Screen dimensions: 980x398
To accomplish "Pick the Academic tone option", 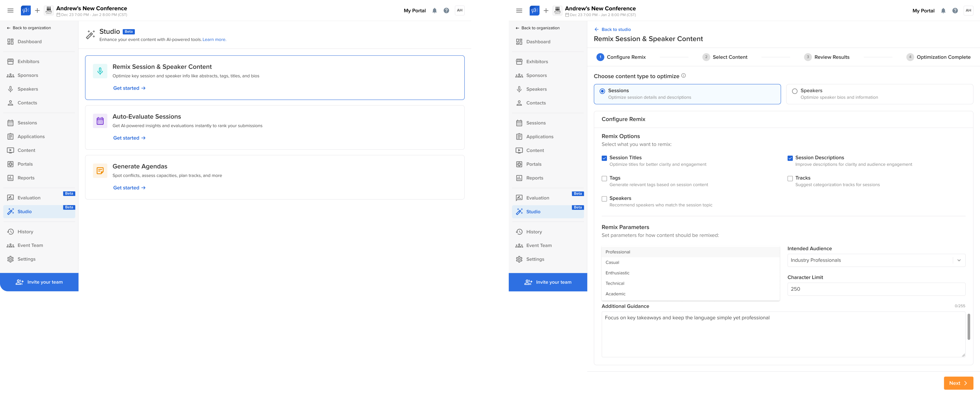I will pyautogui.click(x=615, y=294).
